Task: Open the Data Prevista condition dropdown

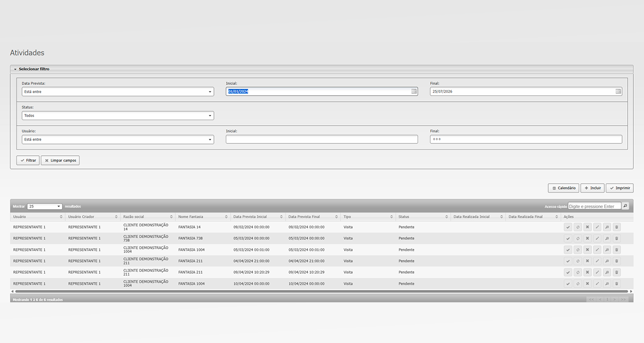Action: (118, 92)
